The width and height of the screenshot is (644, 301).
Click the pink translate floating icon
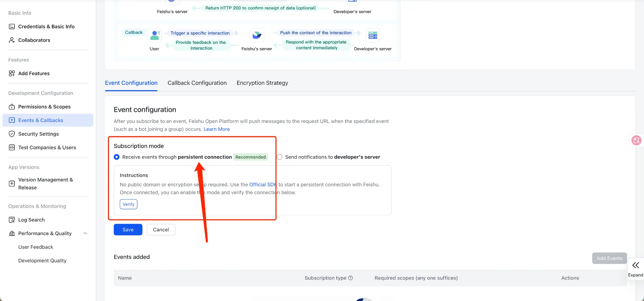click(x=636, y=140)
